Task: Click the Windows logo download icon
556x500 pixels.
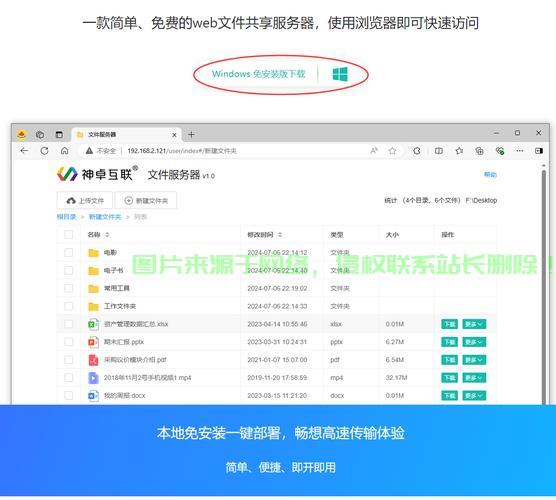Action: pos(340,74)
